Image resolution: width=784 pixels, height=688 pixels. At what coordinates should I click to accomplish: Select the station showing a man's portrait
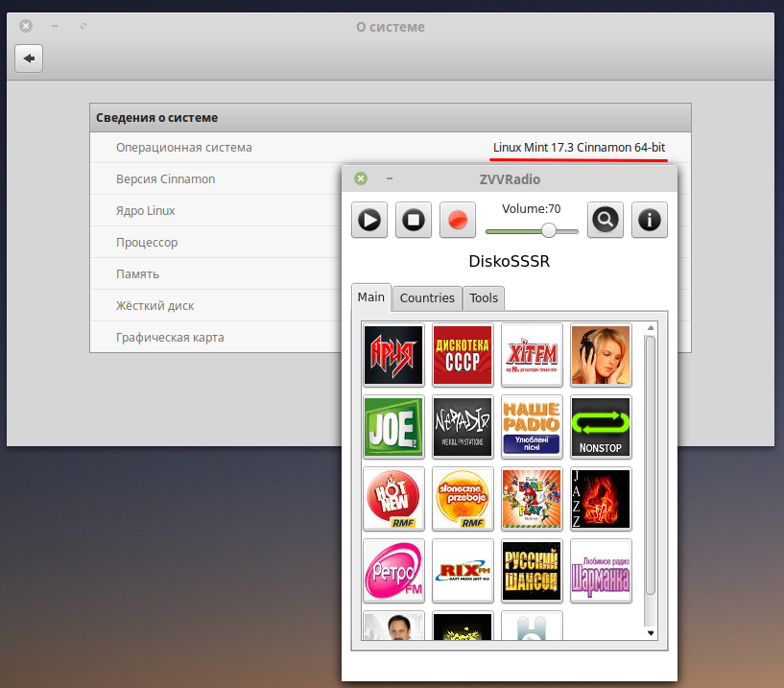[393, 626]
